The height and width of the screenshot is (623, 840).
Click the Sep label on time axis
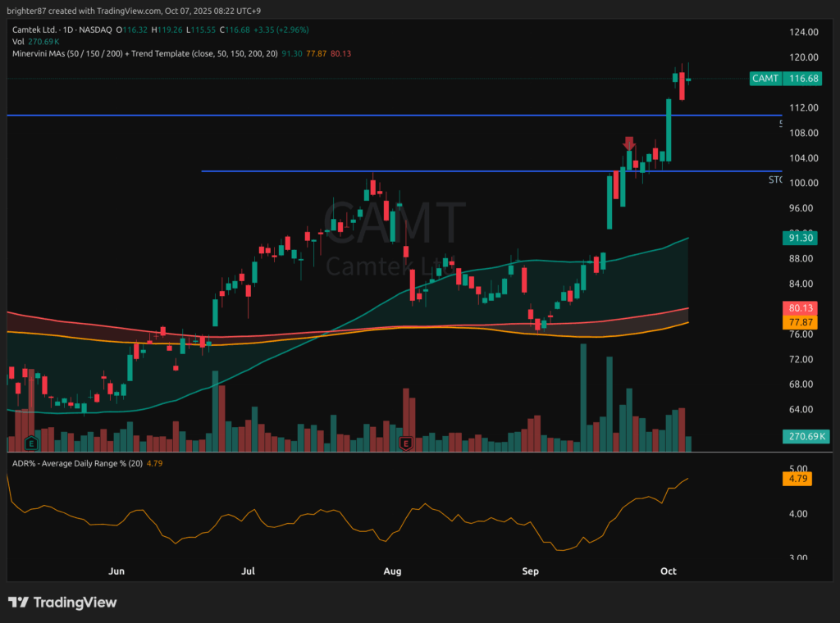(530, 571)
